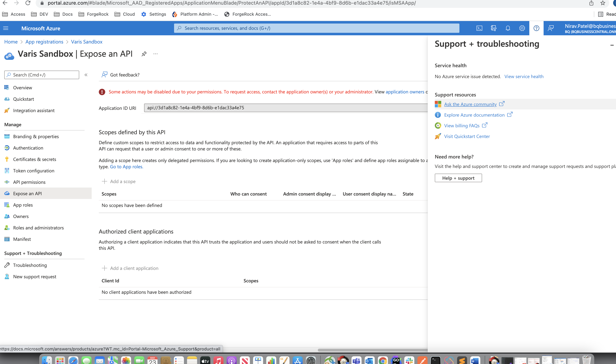Click the Got feedback icon

point(104,75)
